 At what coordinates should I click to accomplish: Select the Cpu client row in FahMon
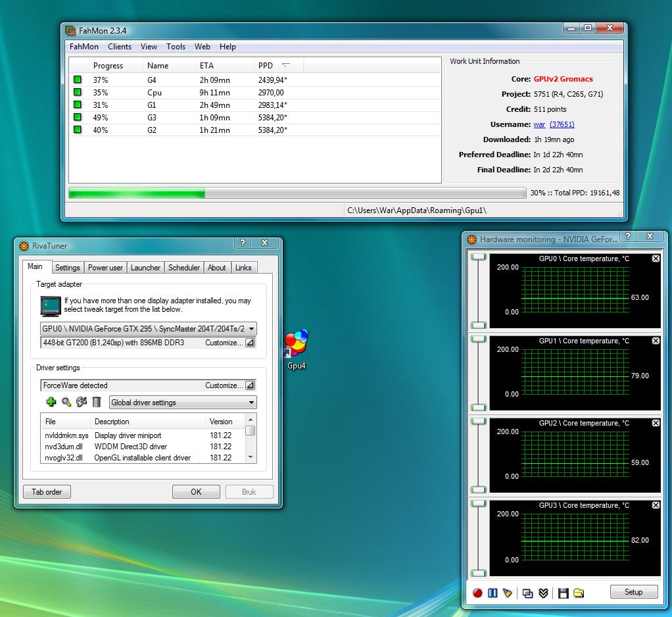point(255,92)
